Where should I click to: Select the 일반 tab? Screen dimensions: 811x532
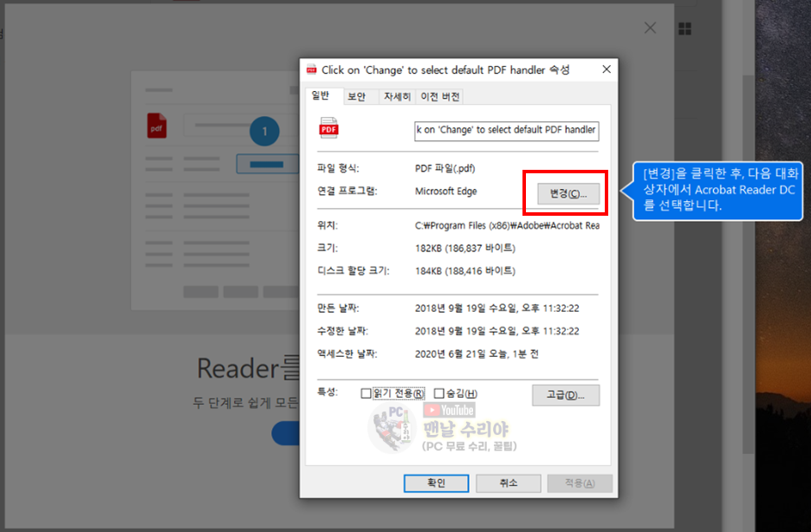coord(321,95)
